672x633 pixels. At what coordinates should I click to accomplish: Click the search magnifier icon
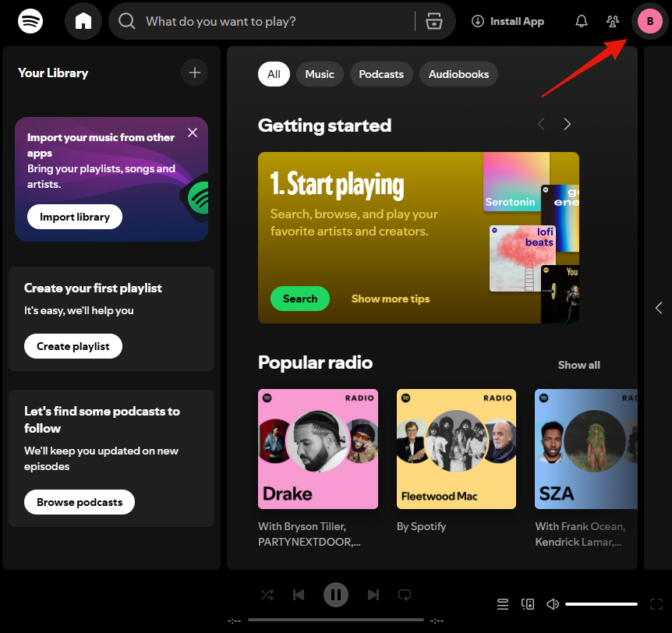tap(127, 21)
